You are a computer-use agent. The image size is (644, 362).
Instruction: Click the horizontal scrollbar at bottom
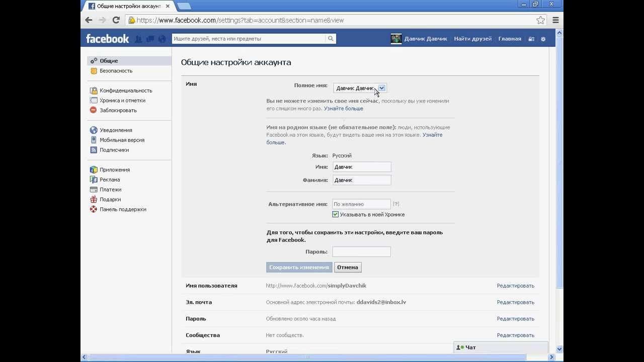pyautogui.click(x=307, y=357)
